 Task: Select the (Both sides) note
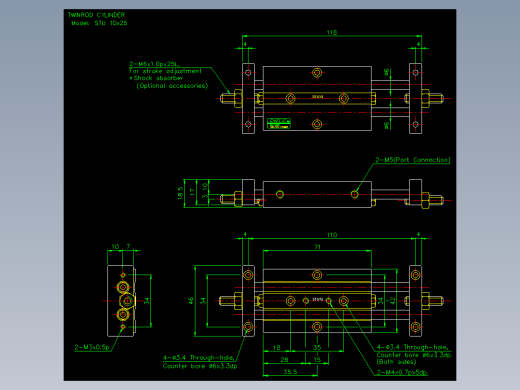[x=396, y=362]
